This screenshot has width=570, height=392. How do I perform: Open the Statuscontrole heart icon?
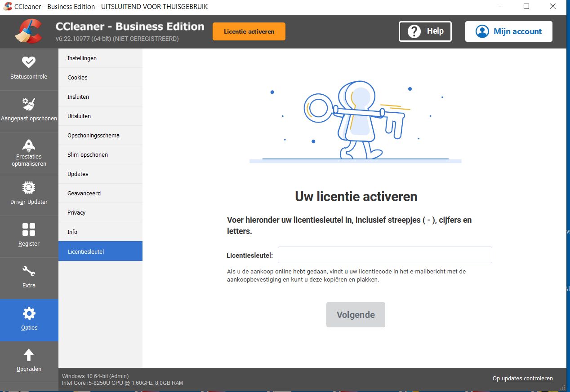pyautogui.click(x=29, y=62)
